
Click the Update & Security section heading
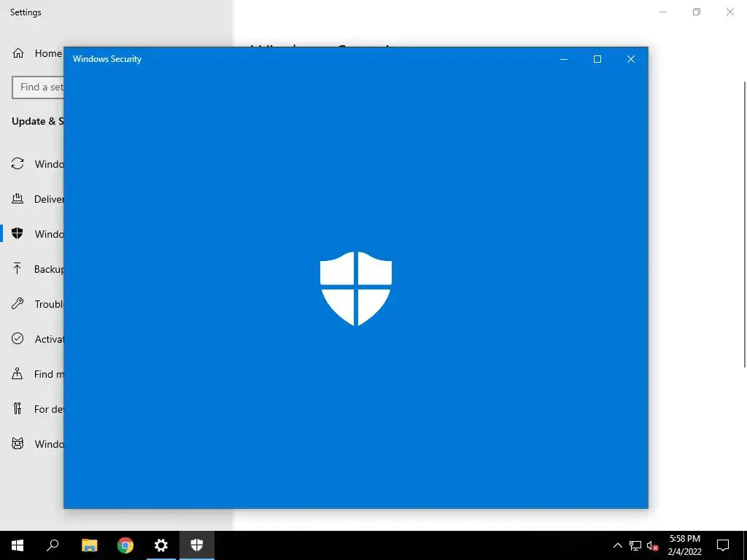point(38,121)
